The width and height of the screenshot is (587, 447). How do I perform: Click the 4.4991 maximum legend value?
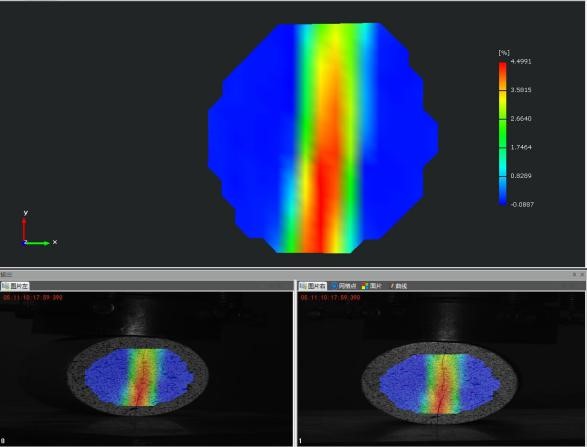521,61
